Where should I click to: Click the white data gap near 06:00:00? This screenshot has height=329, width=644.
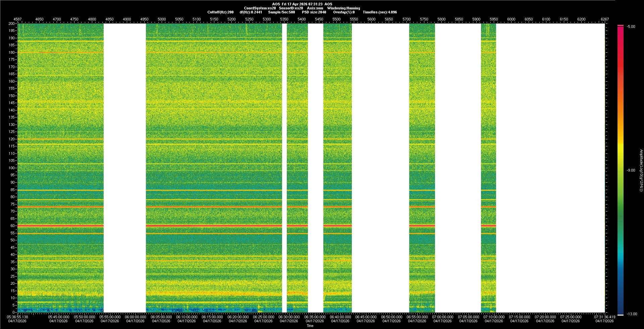tap(125, 168)
